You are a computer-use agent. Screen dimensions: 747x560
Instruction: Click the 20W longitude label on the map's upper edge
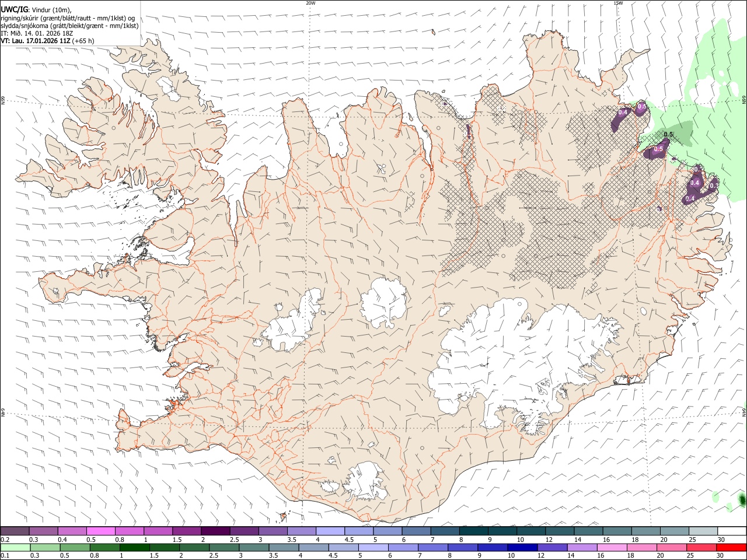point(310,3)
